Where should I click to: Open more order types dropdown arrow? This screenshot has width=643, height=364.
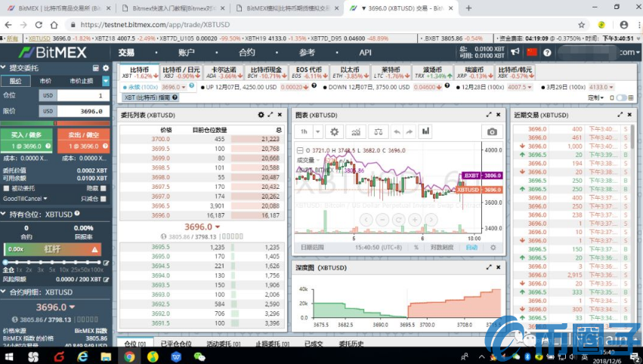click(x=106, y=81)
